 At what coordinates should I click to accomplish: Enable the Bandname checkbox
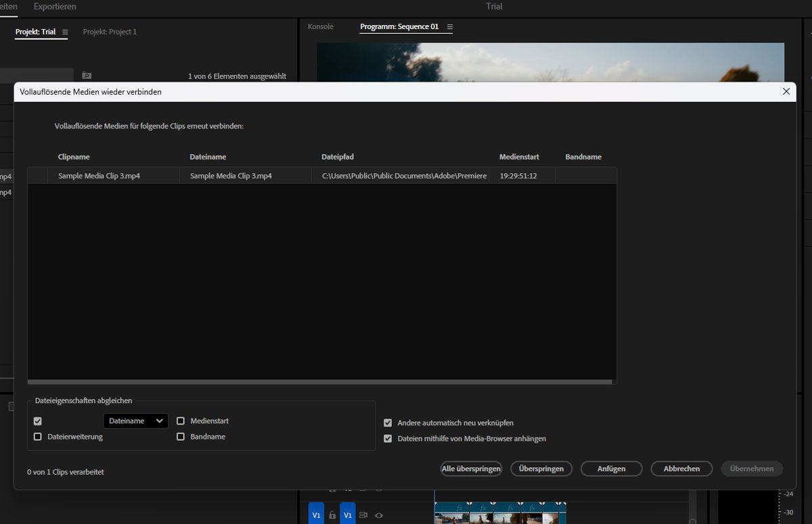[x=181, y=437]
